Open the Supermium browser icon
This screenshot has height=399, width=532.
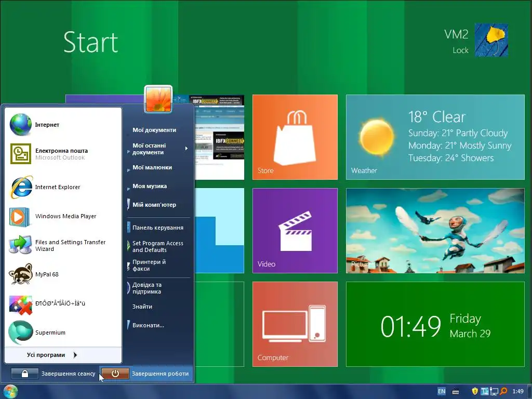(20, 332)
